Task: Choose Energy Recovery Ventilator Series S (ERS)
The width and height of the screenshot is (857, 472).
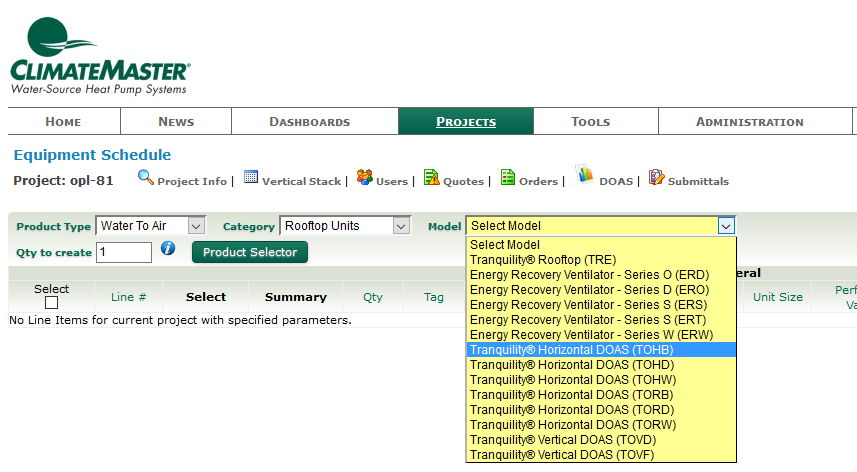Action: pos(601,305)
